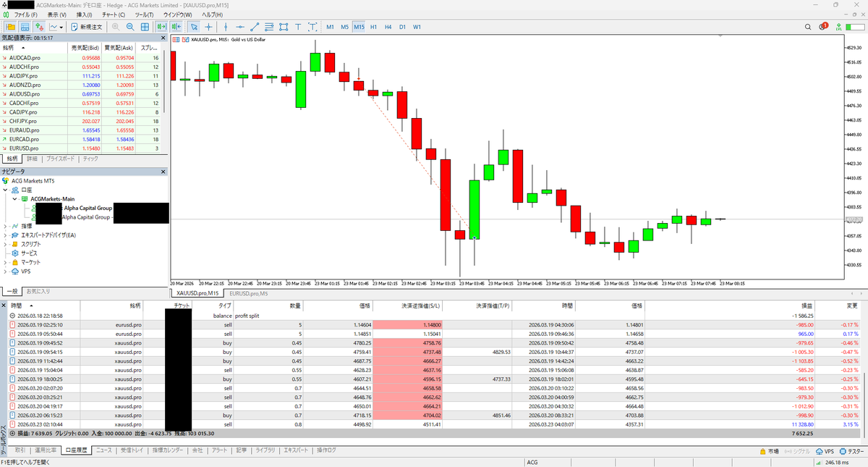Screen dimensions: 868x467
Task: Switch chart to H1 timeframe
Action: click(x=373, y=28)
